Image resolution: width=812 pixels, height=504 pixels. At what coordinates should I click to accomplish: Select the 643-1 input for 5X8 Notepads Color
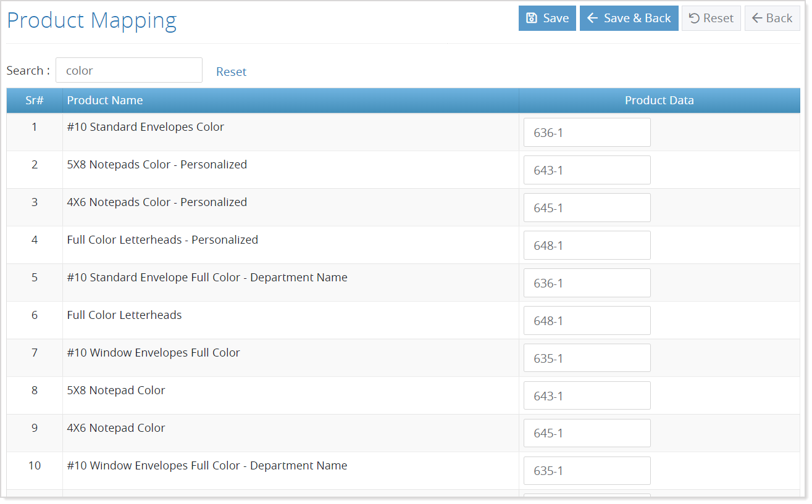587,170
